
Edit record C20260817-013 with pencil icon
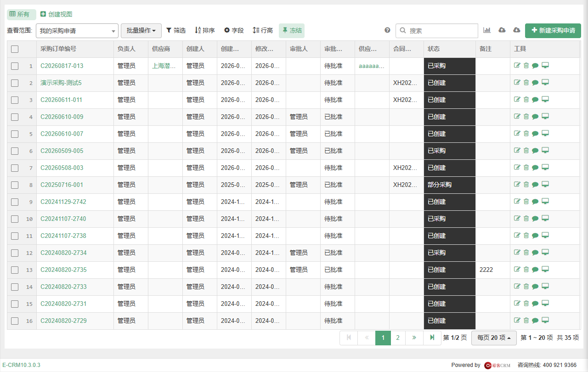(517, 65)
